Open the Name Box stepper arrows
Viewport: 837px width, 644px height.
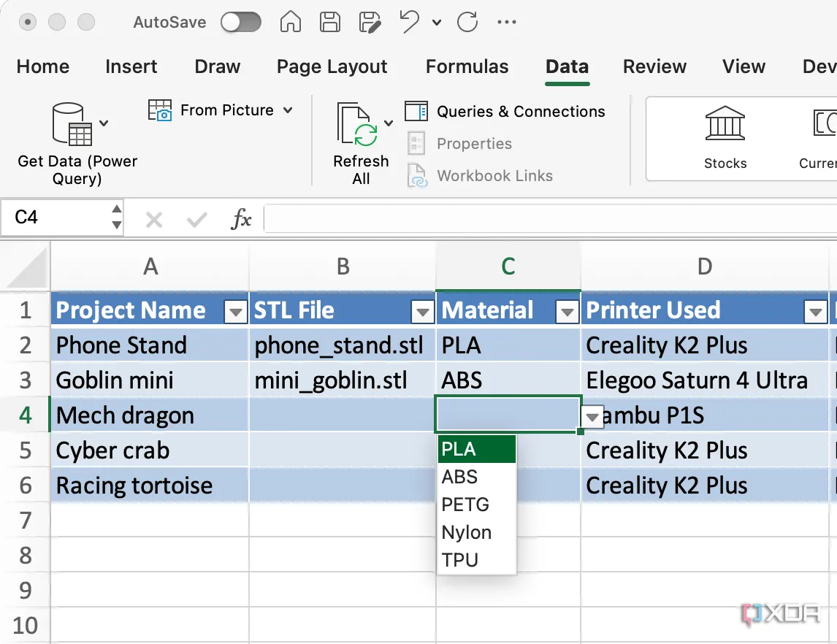click(117, 217)
